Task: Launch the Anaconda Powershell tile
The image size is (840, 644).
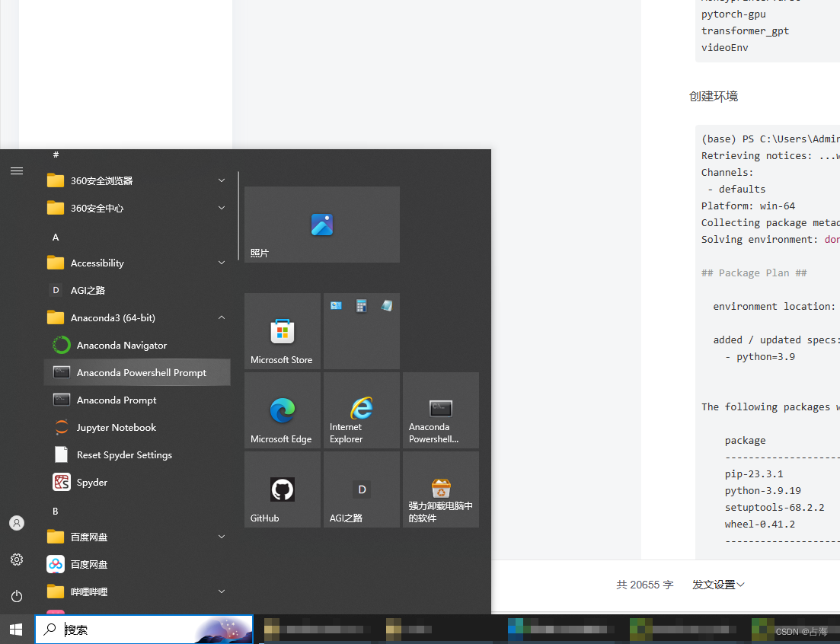Action: (441, 410)
